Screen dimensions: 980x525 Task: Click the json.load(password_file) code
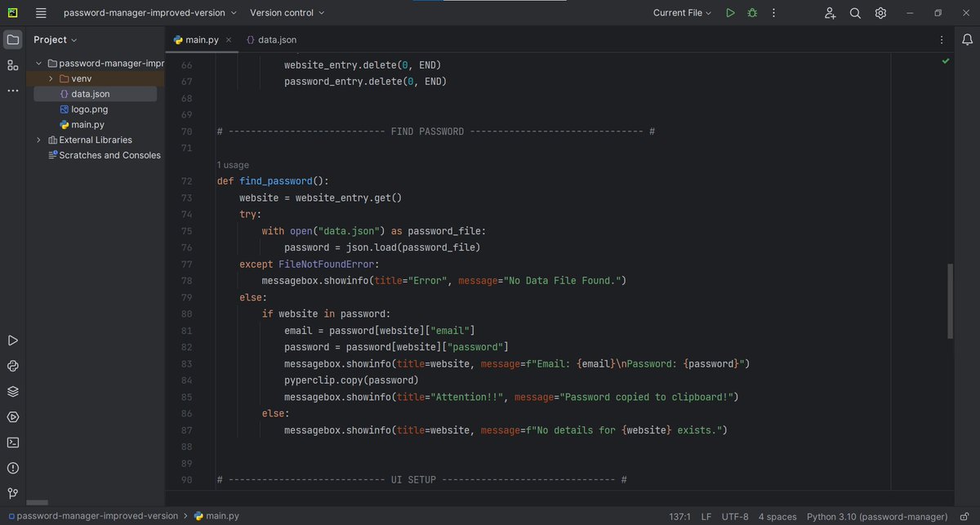point(413,247)
